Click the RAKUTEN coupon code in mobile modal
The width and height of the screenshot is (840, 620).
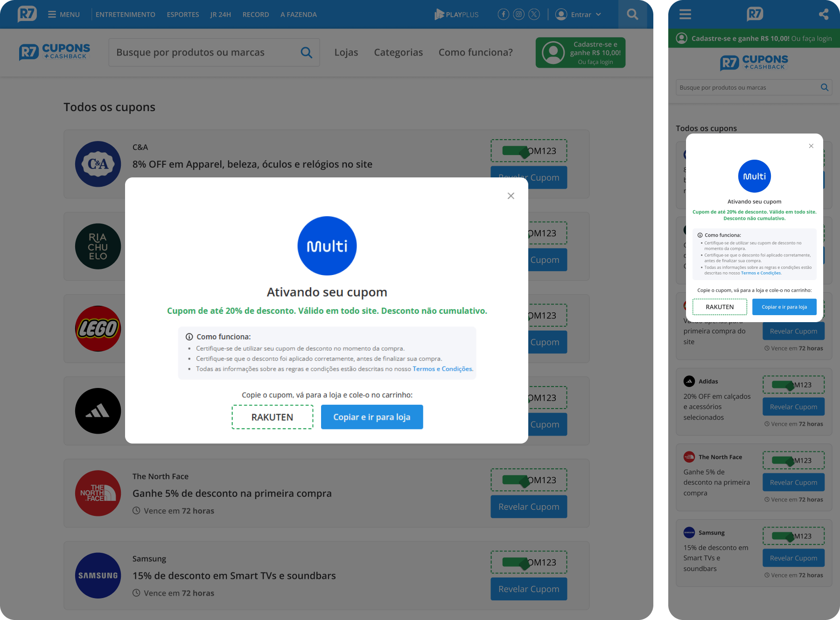click(720, 307)
